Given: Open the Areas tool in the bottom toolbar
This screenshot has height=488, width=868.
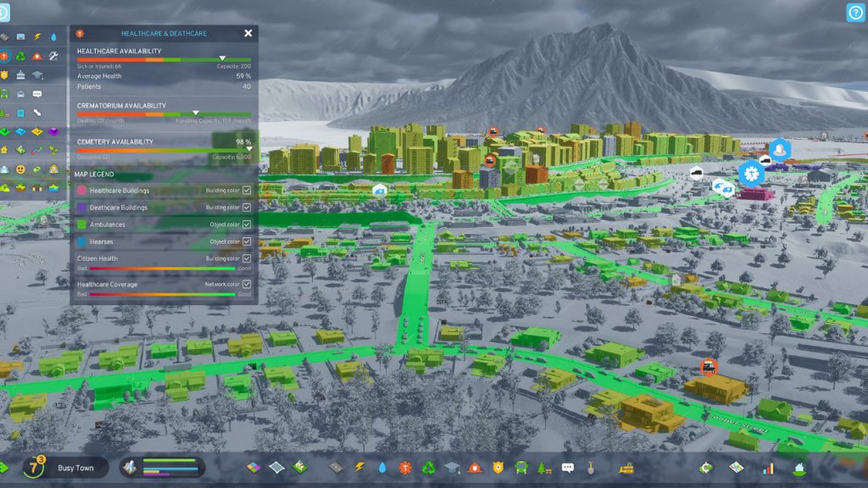Looking at the screenshot, I should click(276, 468).
